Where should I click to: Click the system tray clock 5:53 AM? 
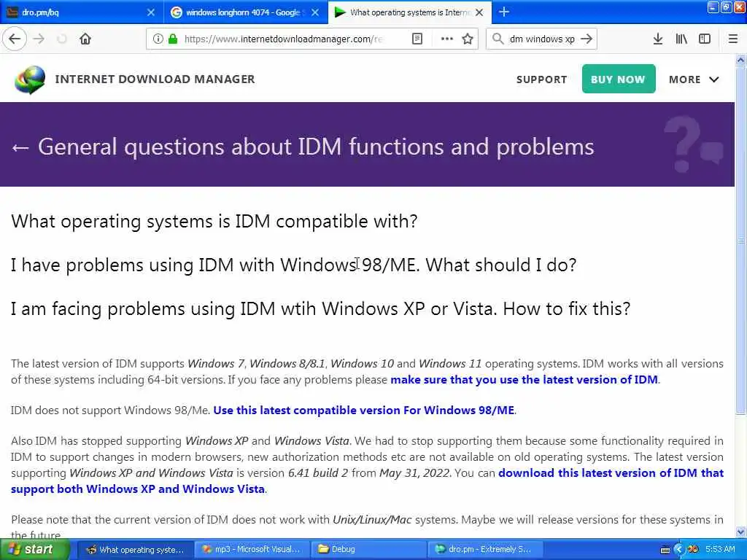pos(720,550)
